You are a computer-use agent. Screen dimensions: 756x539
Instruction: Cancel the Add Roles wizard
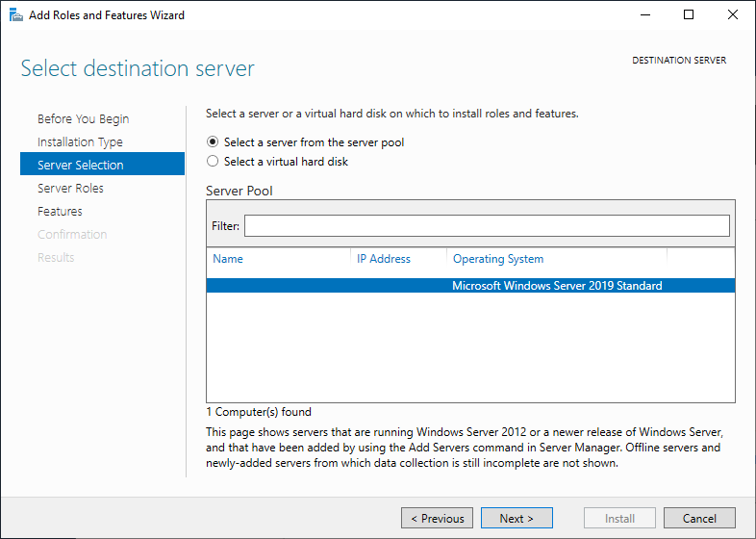(x=699, y=518)
